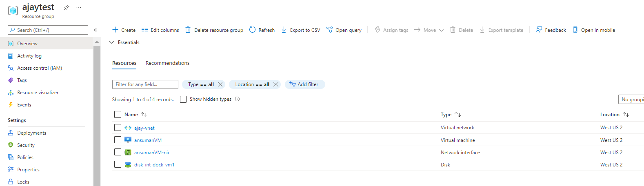644x186 pixels.
Task: Click the West US 2 cell for ajay-vnet
Action: coord(611,128)
